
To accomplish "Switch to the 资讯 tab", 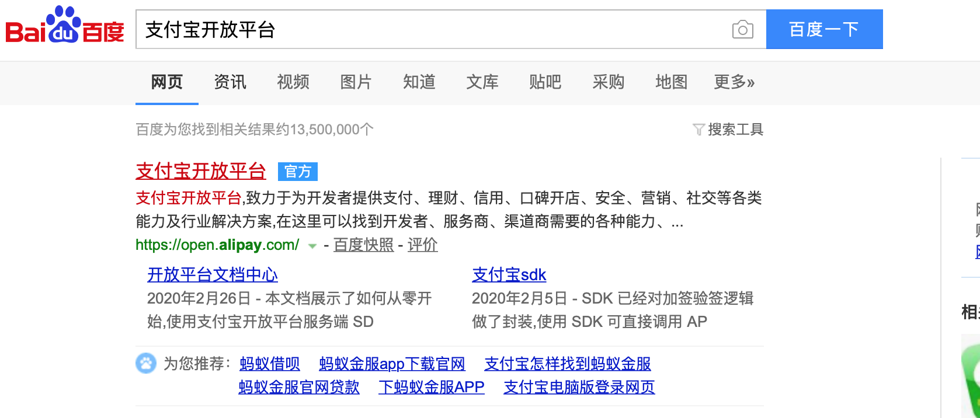I will pyautogui.click(x=230, y=82).
